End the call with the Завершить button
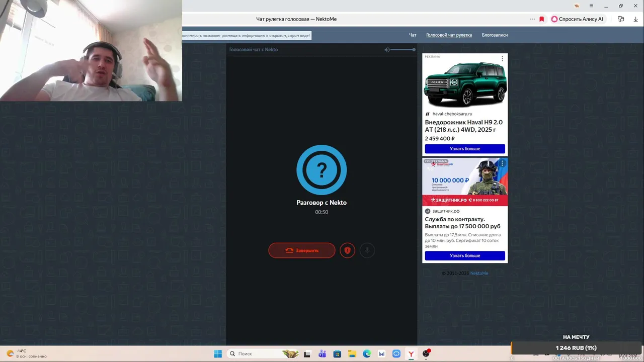The height and width of the screenshot is (362, 644). point(301,250)
